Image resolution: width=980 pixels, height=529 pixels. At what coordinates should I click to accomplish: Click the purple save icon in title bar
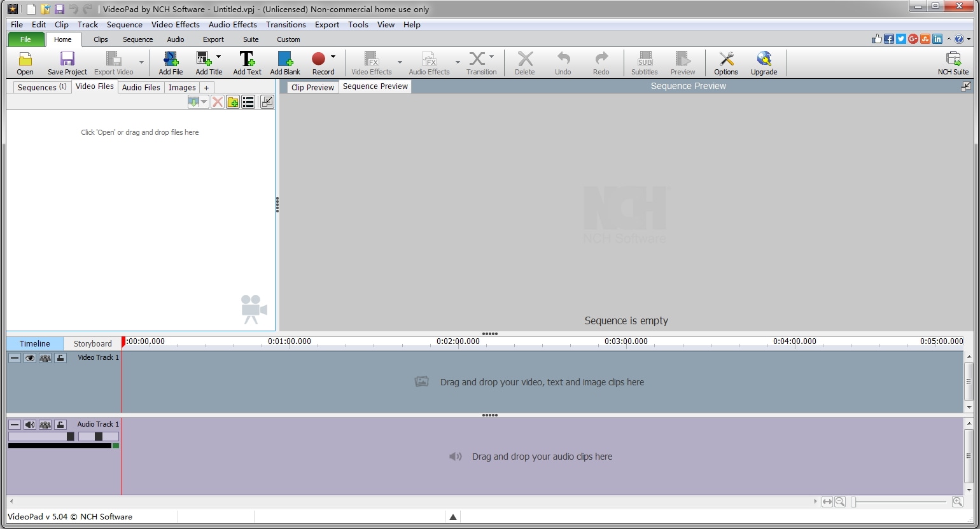click(x=59, y=9)
